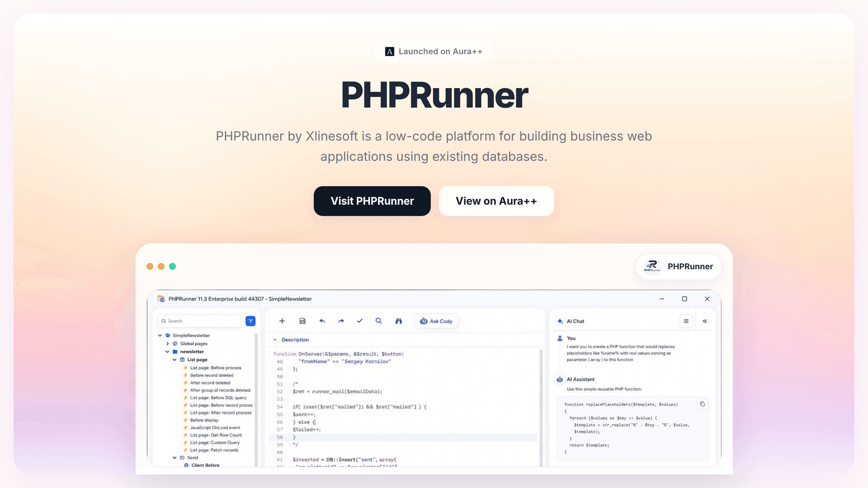Click line 58 in code editor
This screenshot has width=868, height=488.
pyautogui.click(x=403, y=437)
